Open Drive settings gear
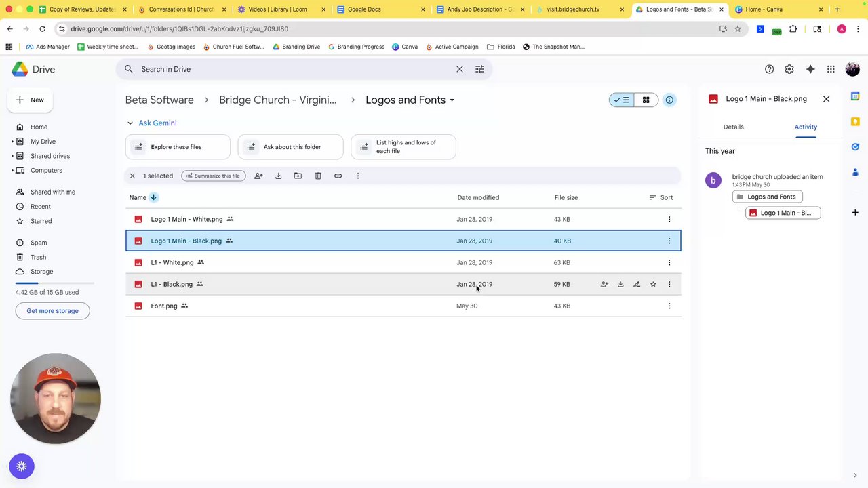The width and height of the screenshot is (868, 488). click(789, 69)
